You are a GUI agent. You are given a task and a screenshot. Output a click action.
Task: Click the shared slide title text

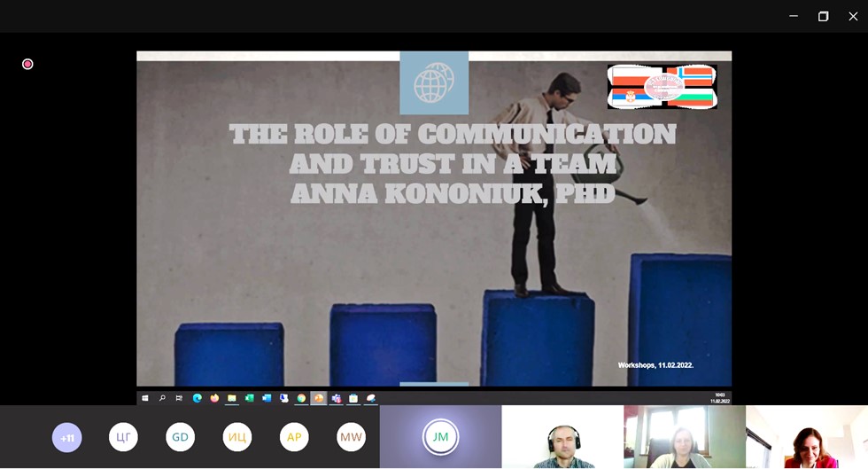pyautogui.click(x=453, y=163)
